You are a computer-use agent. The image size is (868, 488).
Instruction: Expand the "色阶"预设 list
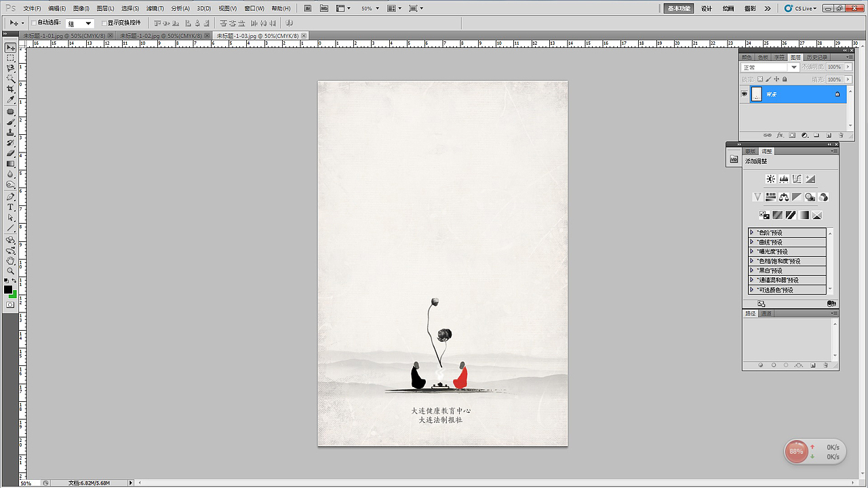pos(752,232)
